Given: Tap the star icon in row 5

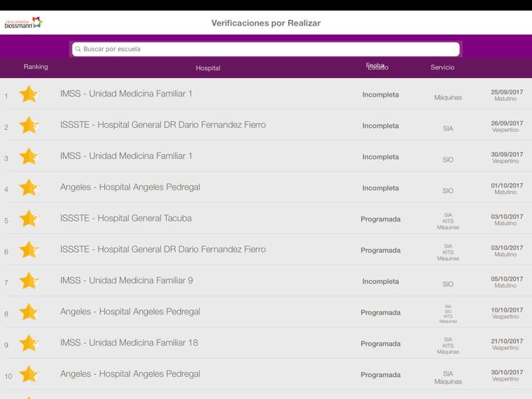Looking at the screenshot, I should (28, 219).
